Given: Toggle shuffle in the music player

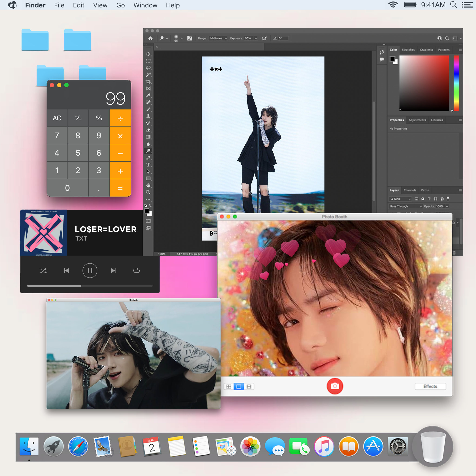Looking at the screenshot, I should pos(43,271).
